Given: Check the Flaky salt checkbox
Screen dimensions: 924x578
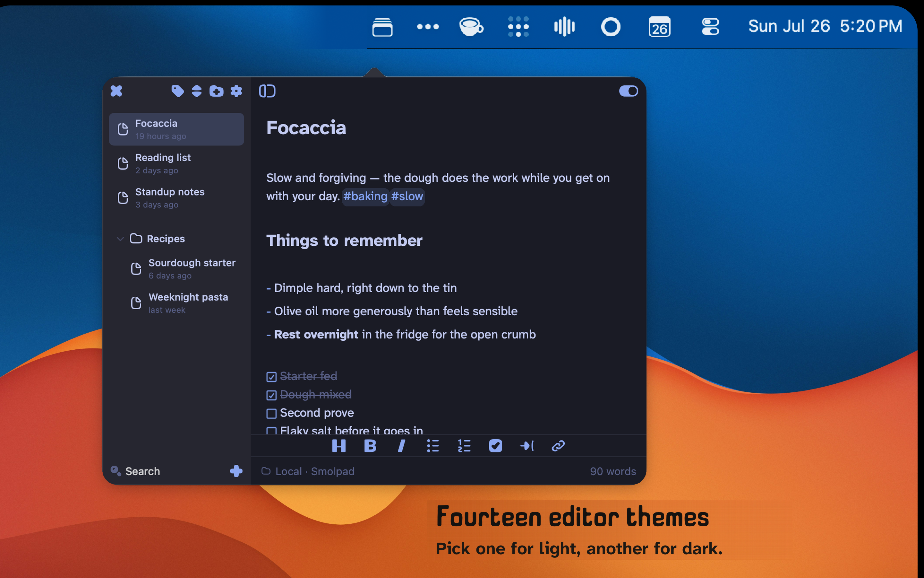Looking at the screenshot, I should pyautogui.click(x=271, y=431).
